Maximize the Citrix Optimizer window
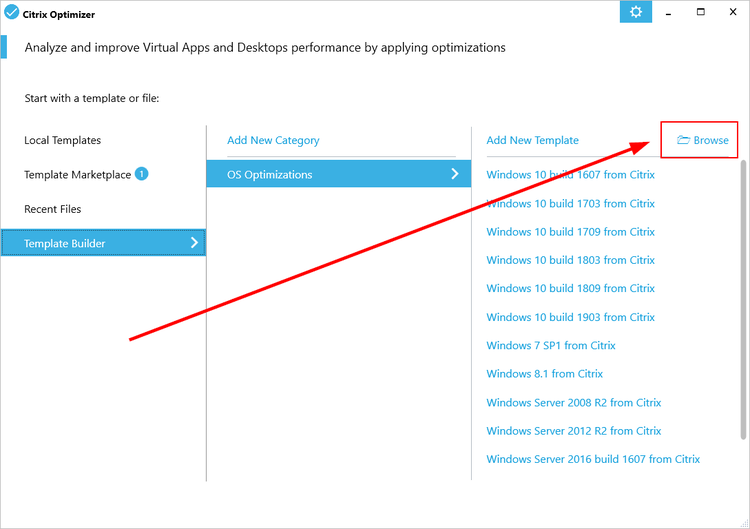750x529 pixels. click(x=701, y=12)
